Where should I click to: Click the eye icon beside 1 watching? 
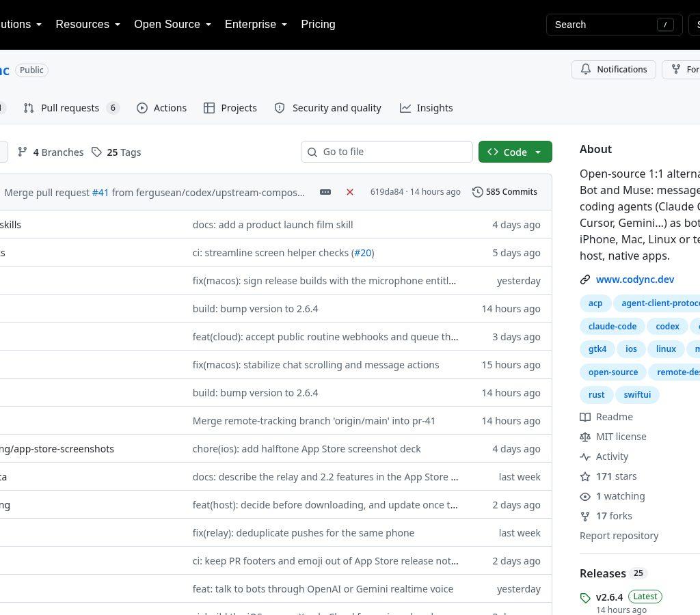585,496
